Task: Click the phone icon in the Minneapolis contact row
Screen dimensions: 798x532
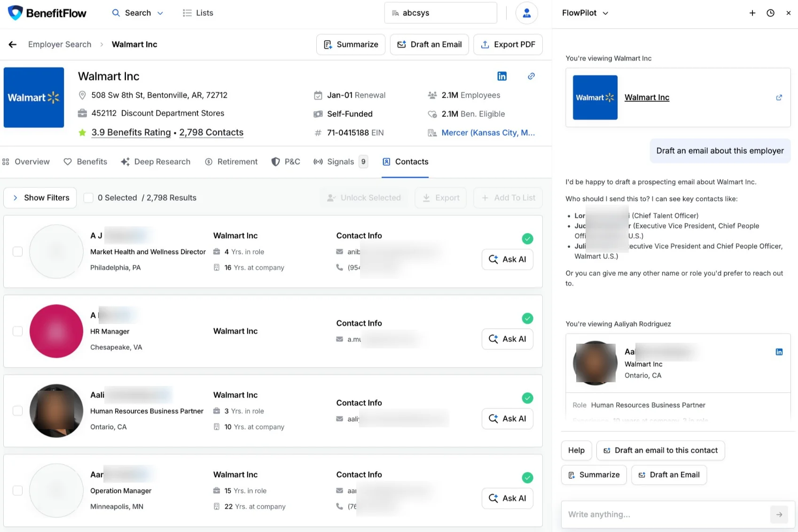Action: (x=339, y=506)
